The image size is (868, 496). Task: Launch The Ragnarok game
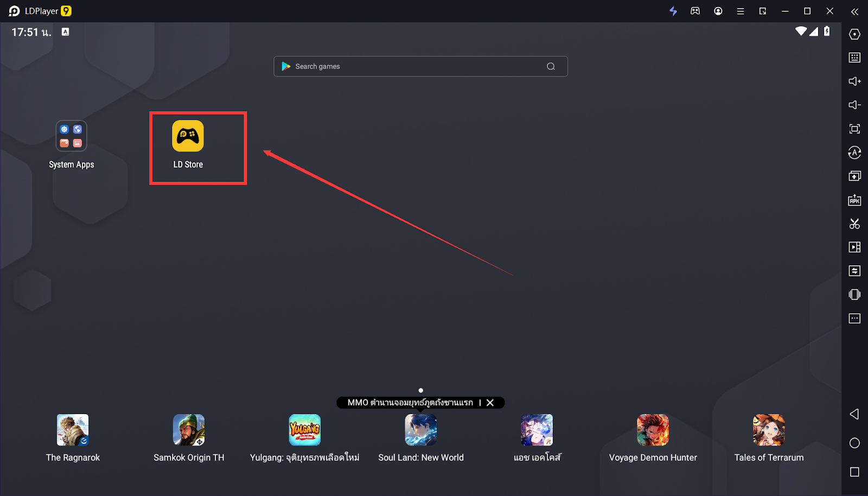pyautogui.click(x=73, y=430)
